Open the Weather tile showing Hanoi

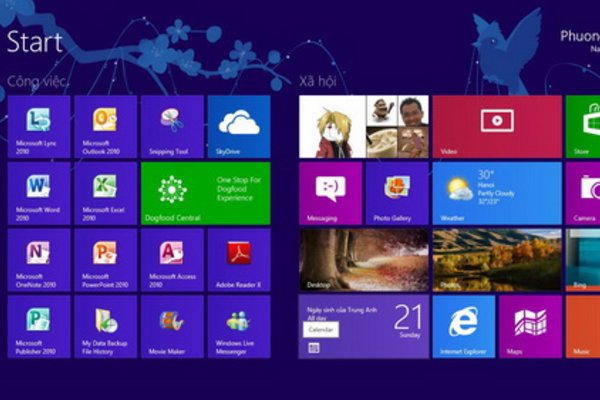click(497, 193)
